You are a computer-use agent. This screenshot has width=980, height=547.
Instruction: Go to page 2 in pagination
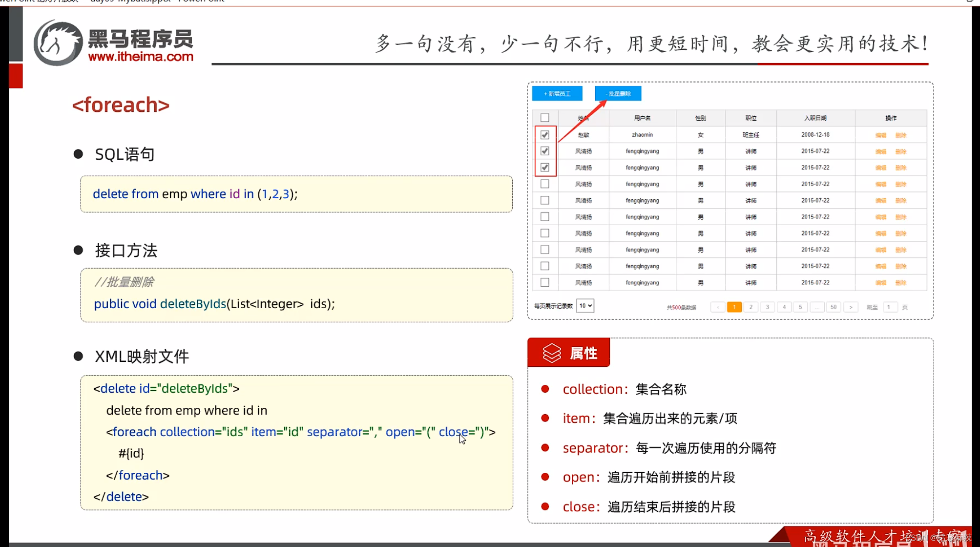751,307
